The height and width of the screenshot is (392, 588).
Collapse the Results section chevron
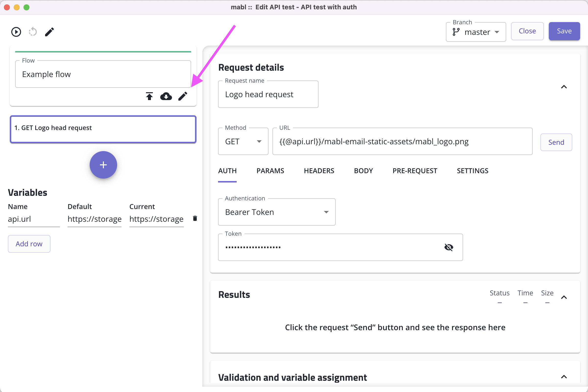pos(564,297)
